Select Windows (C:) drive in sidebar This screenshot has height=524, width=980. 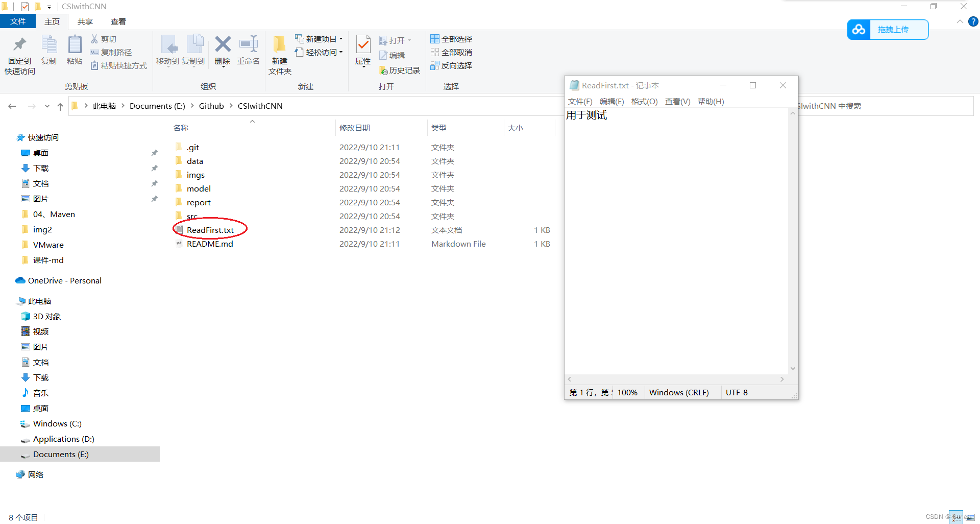[57, 423]
